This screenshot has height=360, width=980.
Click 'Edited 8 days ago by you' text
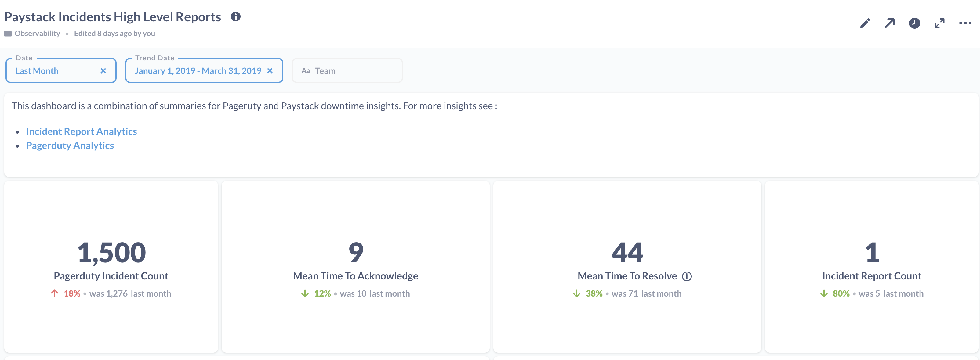click(114, 34)
